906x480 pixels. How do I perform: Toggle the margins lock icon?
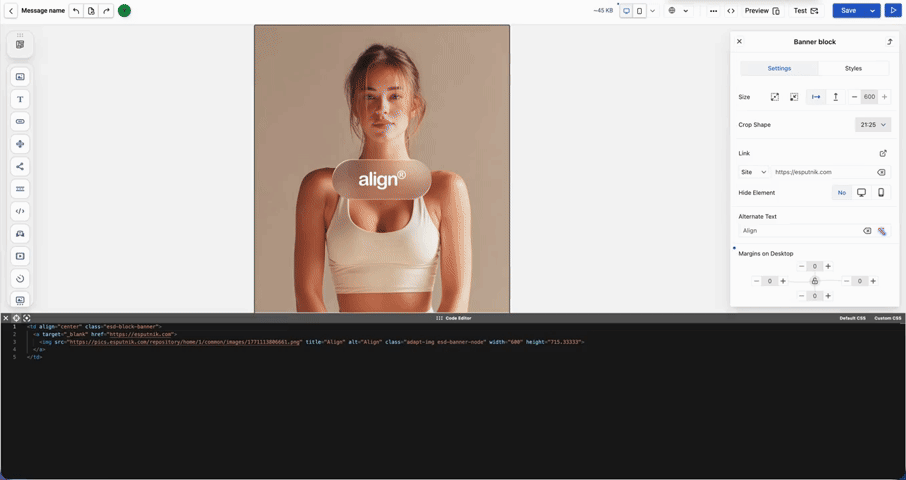(815, 281)
